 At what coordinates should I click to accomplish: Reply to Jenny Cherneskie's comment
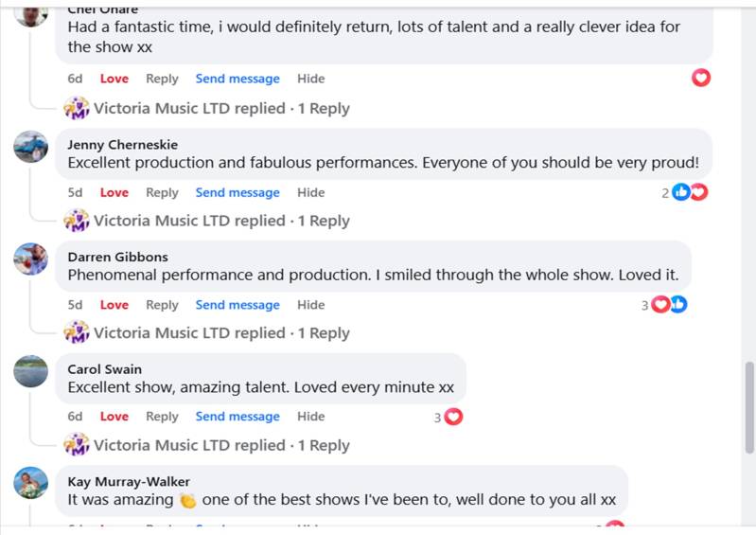[x=162, y=192]
